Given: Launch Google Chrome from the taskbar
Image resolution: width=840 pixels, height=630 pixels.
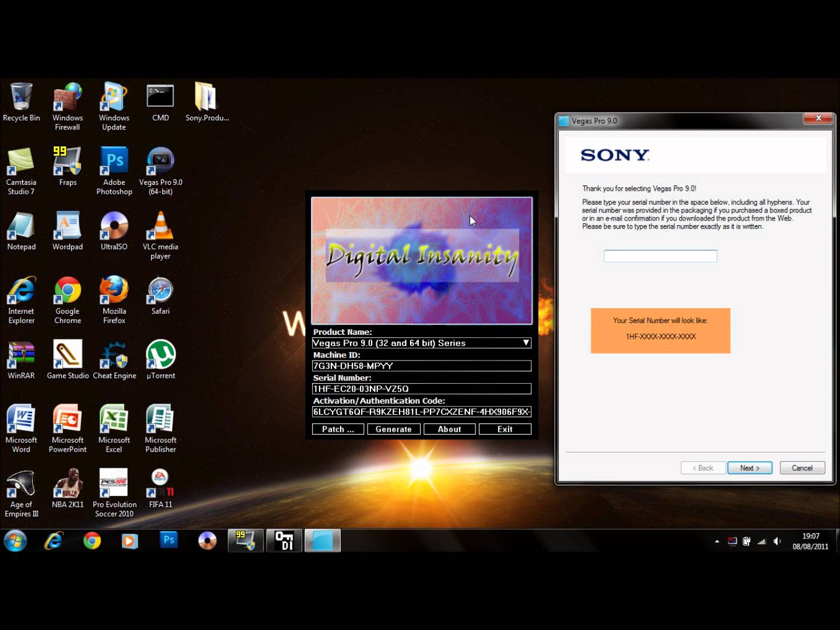Looking at the screenshot, I should (92, 541).
